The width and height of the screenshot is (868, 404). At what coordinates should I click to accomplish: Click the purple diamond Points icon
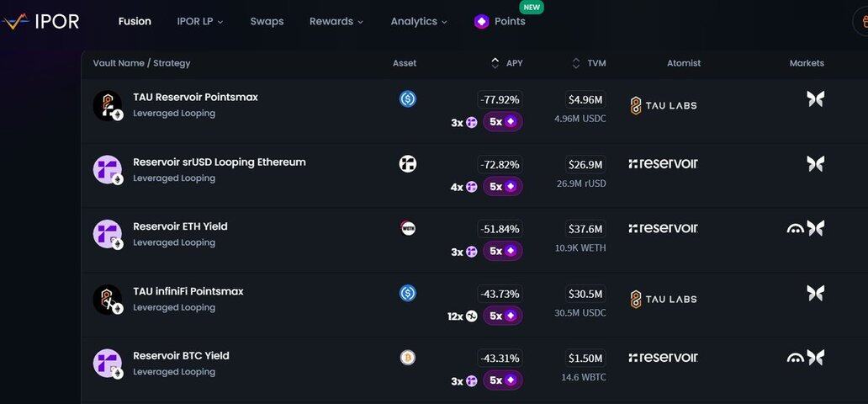coord(481,22)
